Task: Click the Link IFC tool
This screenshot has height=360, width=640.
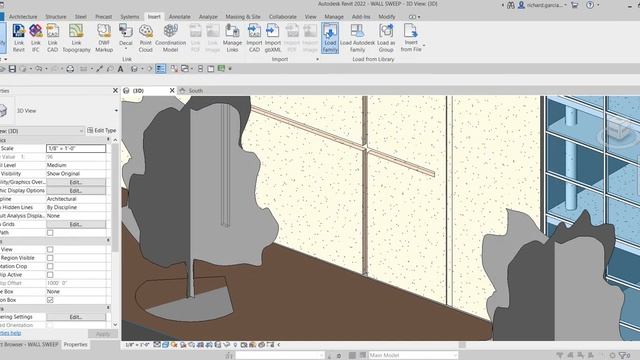Action: pyautogui.click(x=36, y=38)
